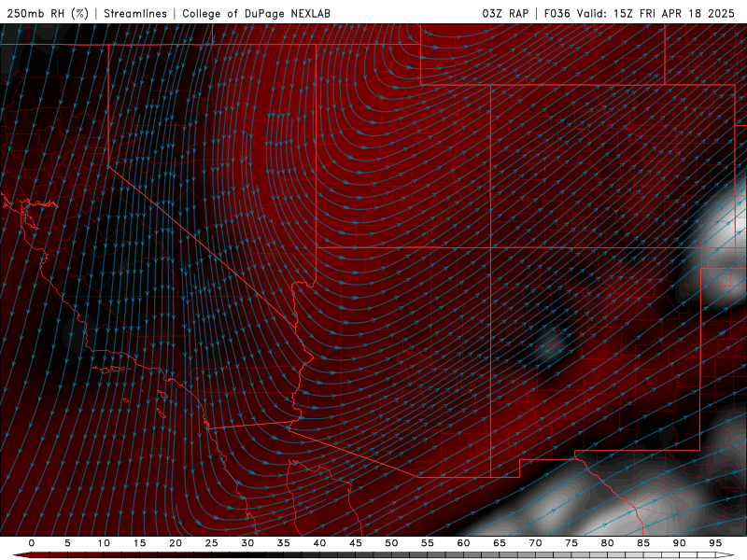
Task: Select the "15" value on the RH scale
Action: (139, 543)
